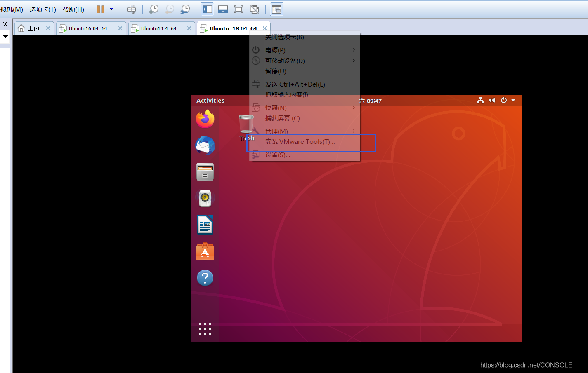Viewport: 588px width, 373px height.
Task: Close the left library panel
Action: coord(5,24)
